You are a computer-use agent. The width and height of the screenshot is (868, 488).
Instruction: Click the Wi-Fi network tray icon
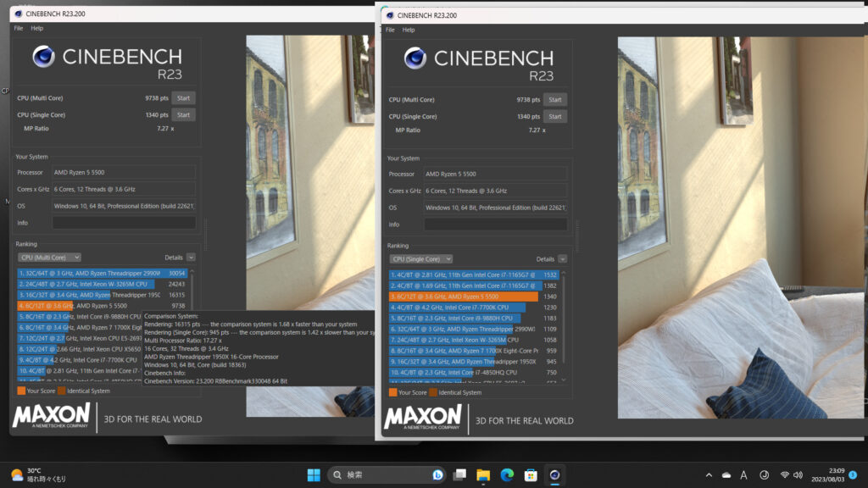tap(785, 475)
